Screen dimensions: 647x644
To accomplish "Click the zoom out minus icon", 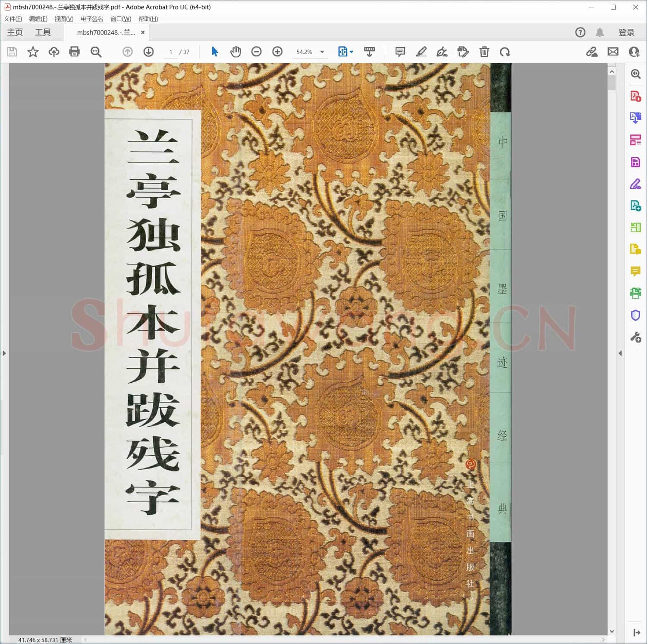I will pyautogui.click(x=256, y=52).
